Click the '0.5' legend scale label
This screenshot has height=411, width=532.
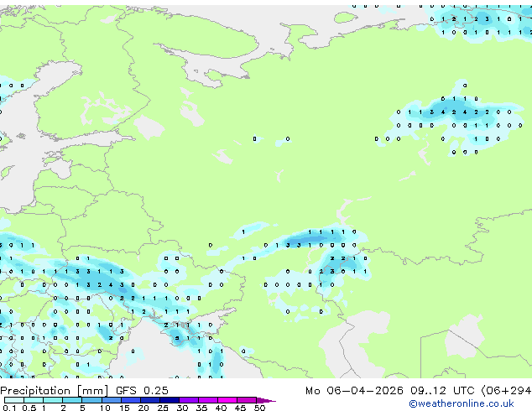pyautogui.click(x=29, y=408)
